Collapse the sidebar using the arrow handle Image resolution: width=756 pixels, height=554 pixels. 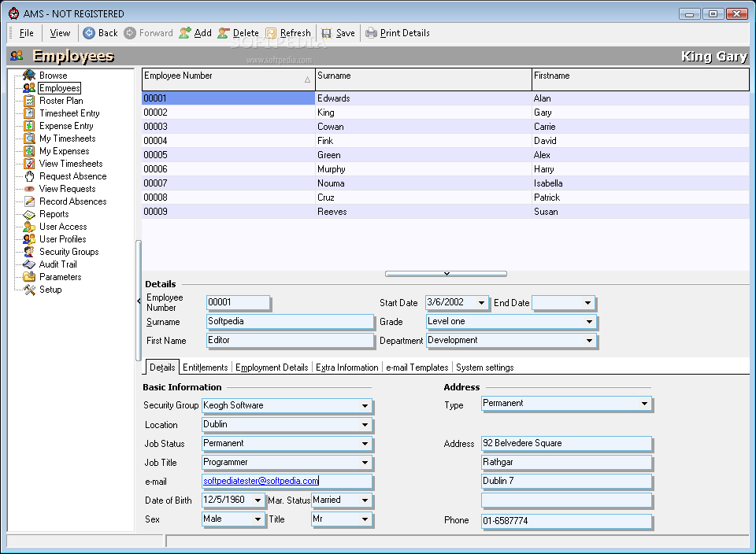coord(139,301)
